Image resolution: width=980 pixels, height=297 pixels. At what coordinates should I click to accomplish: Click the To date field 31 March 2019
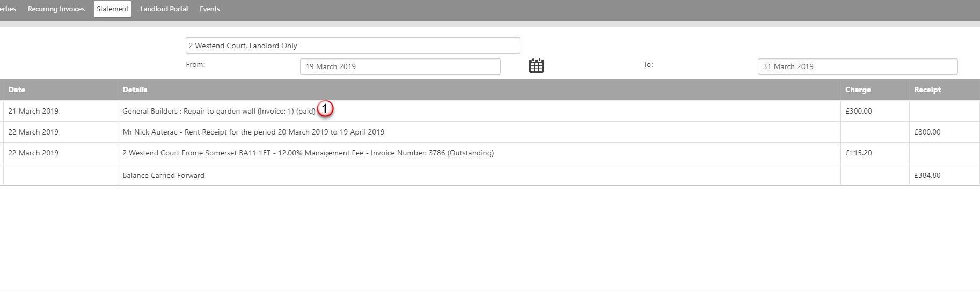click(x=857, y=66)
